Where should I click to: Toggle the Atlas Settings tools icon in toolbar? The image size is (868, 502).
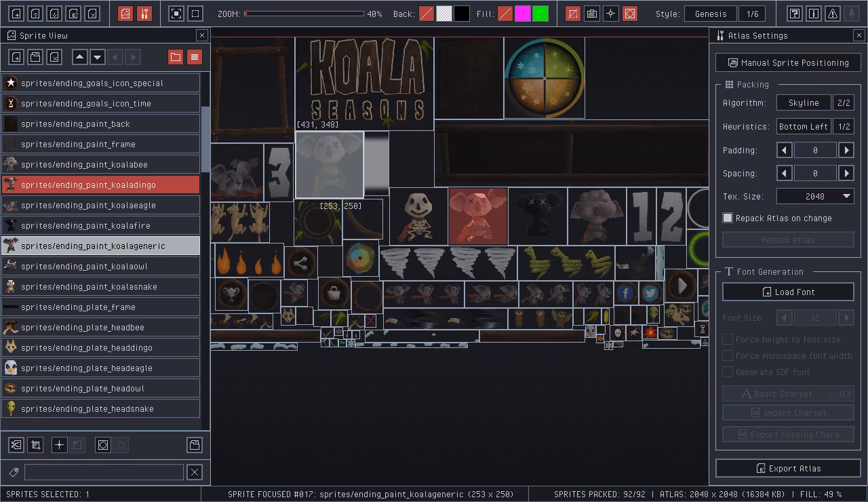144,14
